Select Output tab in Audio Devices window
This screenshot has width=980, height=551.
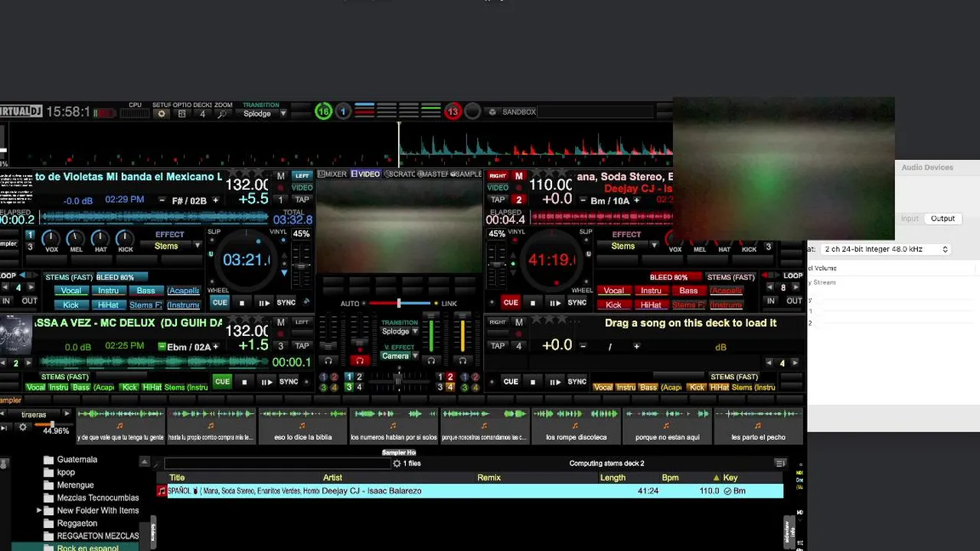click(x=942, y=219)
